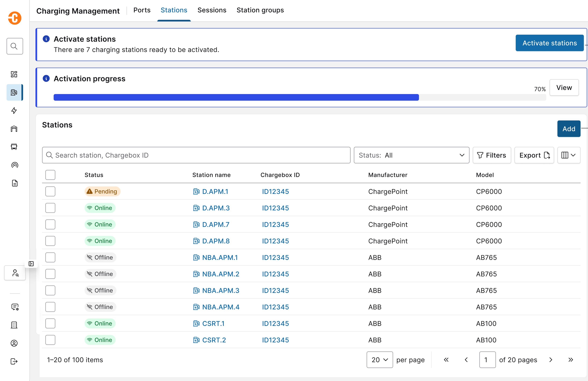Select the checkbox for station CSRT.1
Image resolution: width=588 pixels, height=381 pixels.
pos(50,323)
